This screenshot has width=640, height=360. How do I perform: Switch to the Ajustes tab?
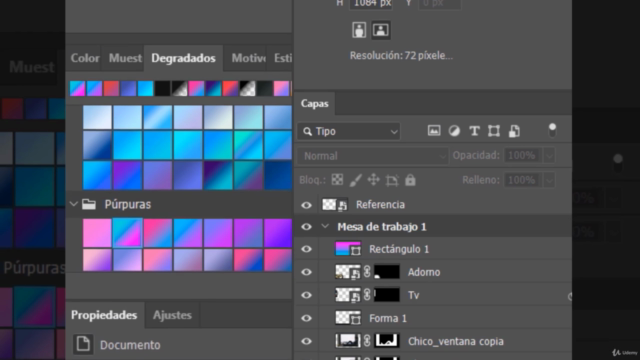click(x=172, y=315)
